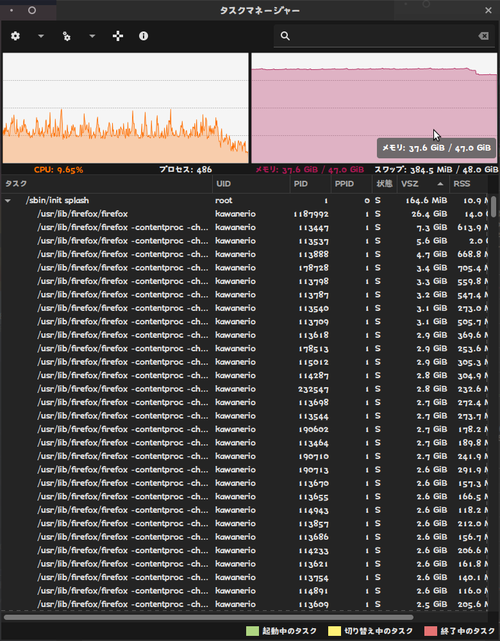
Task: Click the horizontal scrollbar at bottom
Action: [209, 617]
